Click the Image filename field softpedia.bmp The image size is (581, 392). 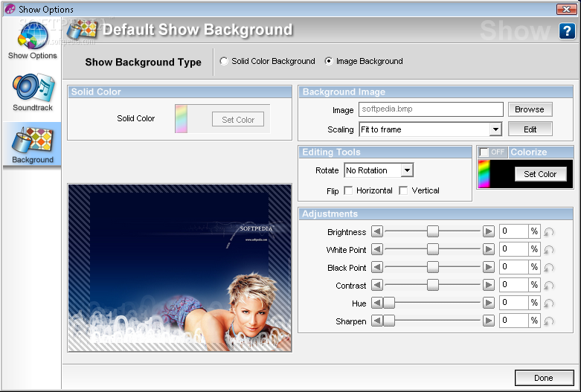(431, 109)
